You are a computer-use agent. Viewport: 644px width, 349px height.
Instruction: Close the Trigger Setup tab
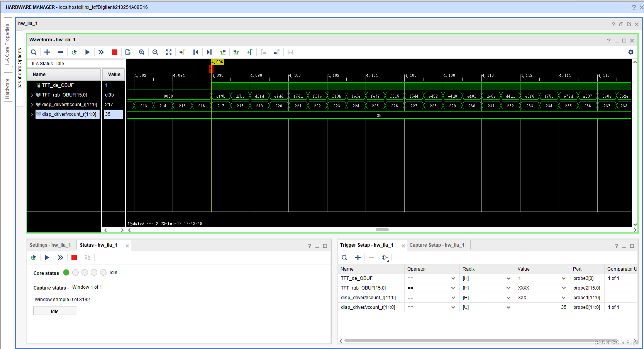coord(403,246)
